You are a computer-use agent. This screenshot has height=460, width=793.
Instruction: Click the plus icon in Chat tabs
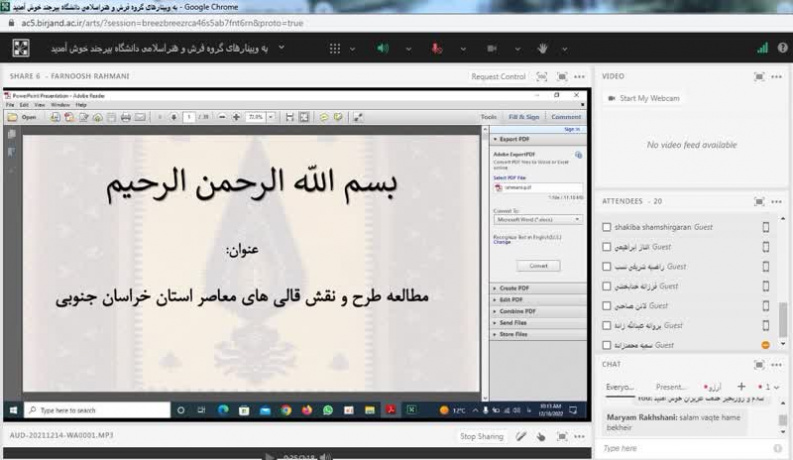pyautogui.click(x=741, y=385)
